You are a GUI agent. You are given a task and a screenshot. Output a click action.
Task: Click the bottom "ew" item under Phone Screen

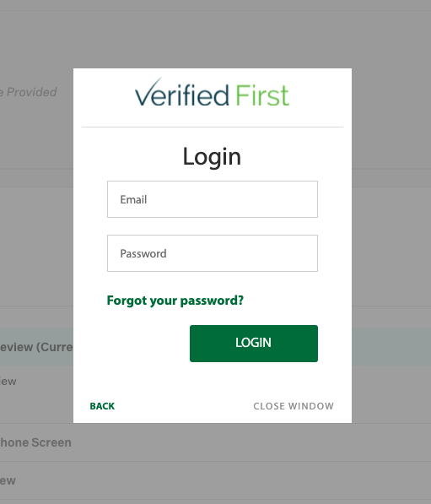coord(8,481)
